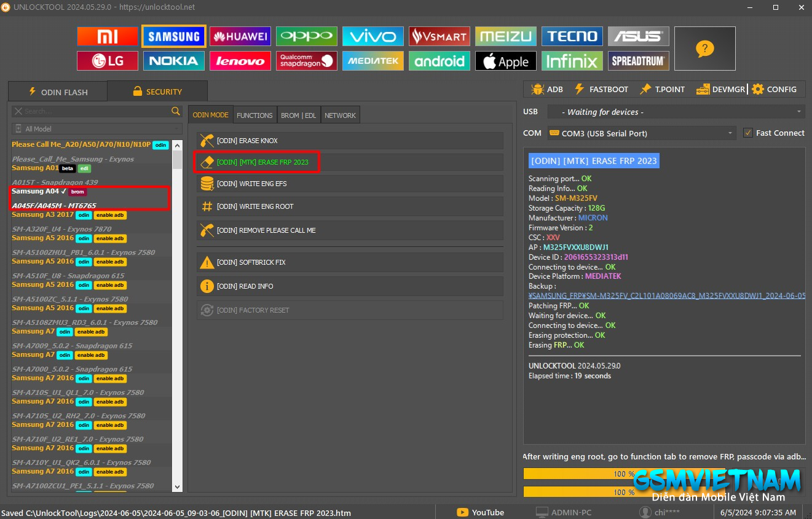Open the Spreadtrum platform section

(x=639, y=61)
